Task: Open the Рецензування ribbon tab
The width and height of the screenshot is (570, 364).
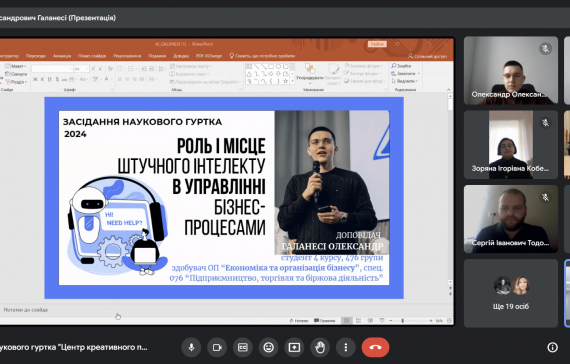Action: click(x=127, y=56)
